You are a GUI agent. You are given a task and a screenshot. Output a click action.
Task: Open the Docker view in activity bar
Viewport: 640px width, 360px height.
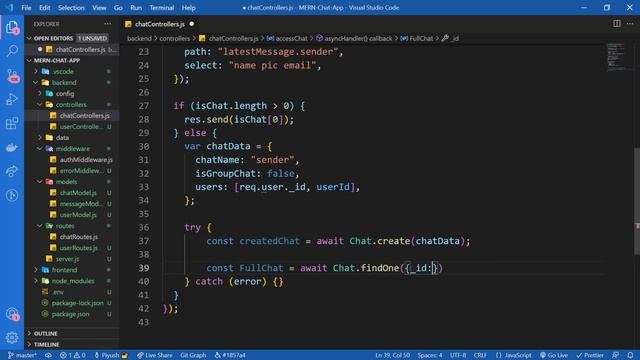pos(12,147)
